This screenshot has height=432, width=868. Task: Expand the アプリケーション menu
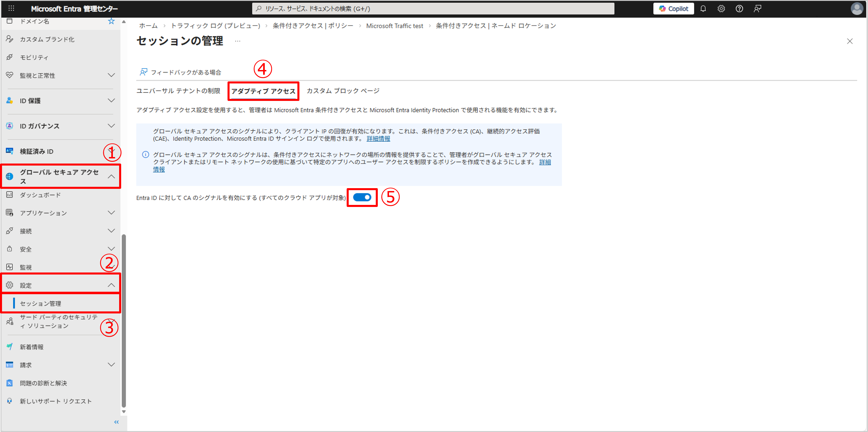point(111,213)
